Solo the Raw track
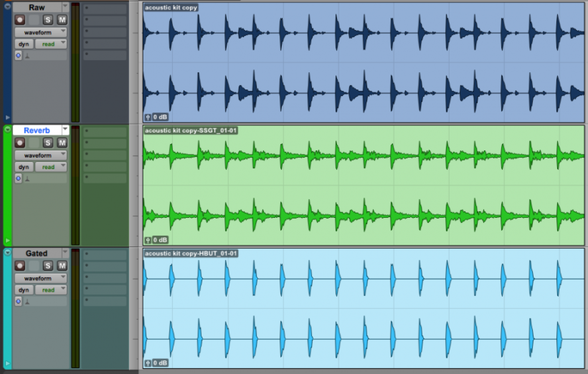Screen dimensions: 588x374 pyautogui.click(x=48, y=20)
